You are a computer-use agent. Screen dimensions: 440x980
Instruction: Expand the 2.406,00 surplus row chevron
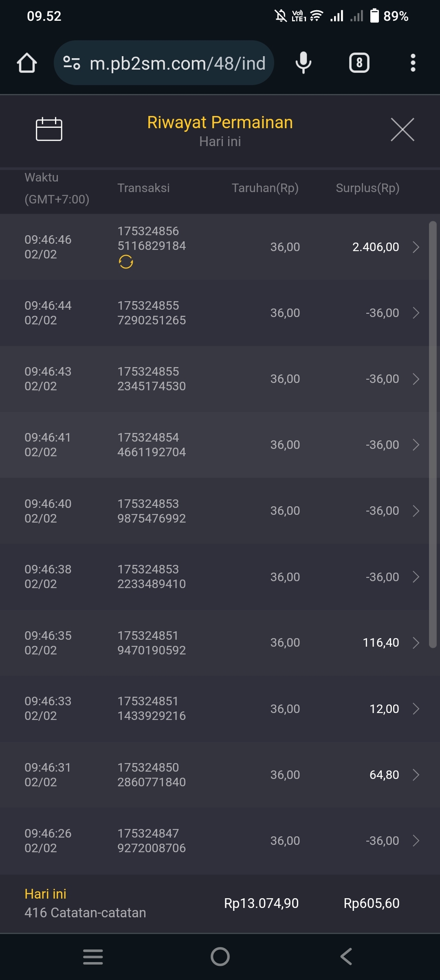click(416, 247)
